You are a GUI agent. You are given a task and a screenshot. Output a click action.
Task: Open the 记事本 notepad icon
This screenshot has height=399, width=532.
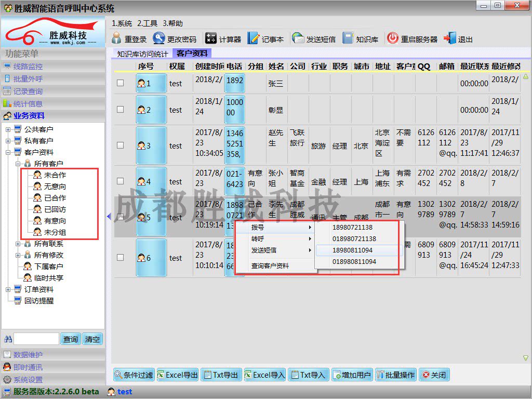[x=253, y=39]
